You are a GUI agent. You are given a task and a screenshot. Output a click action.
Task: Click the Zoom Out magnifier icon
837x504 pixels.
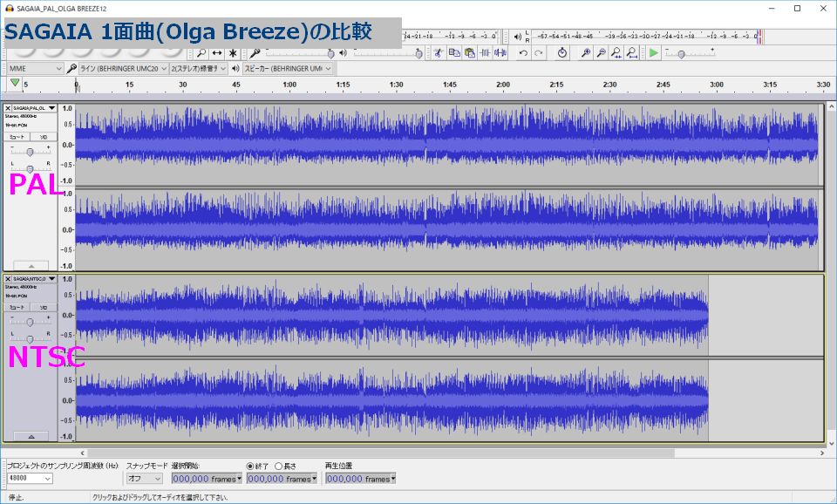click(x=601, y=53)
